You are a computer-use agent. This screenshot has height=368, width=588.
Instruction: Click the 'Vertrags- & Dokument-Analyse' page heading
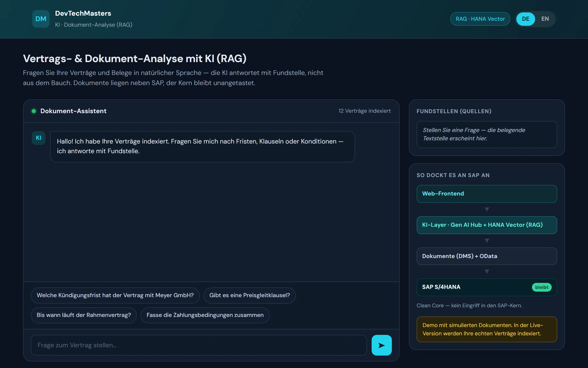(135, 59)
